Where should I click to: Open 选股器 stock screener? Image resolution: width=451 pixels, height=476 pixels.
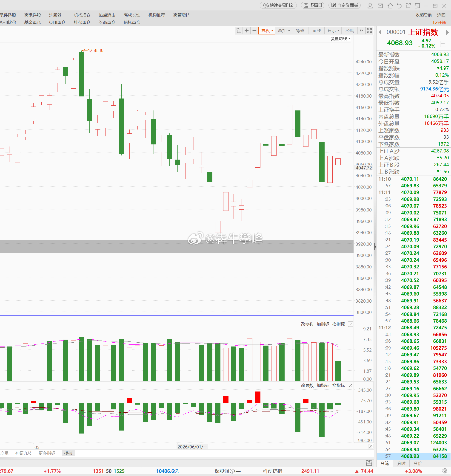coord(55,15)
